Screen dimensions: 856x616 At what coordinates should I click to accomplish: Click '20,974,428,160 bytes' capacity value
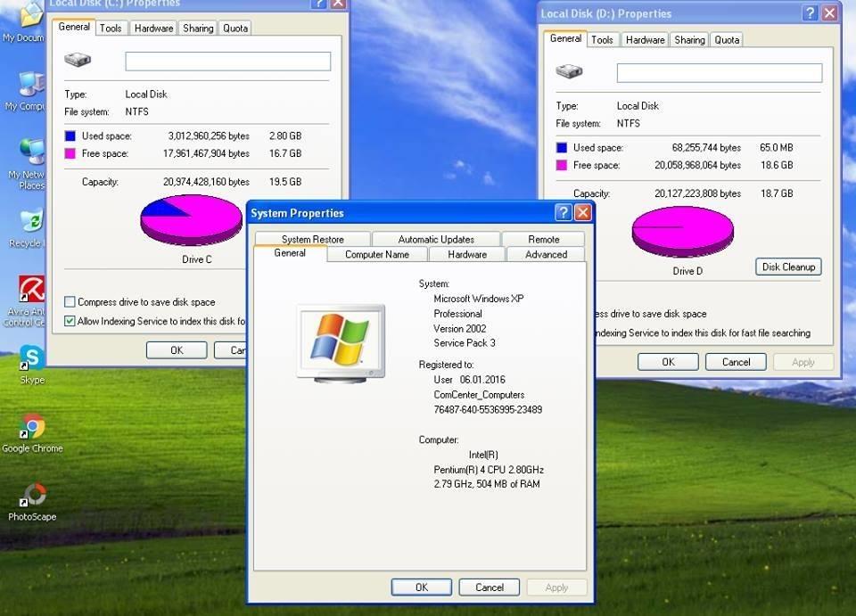coord(206,182)
